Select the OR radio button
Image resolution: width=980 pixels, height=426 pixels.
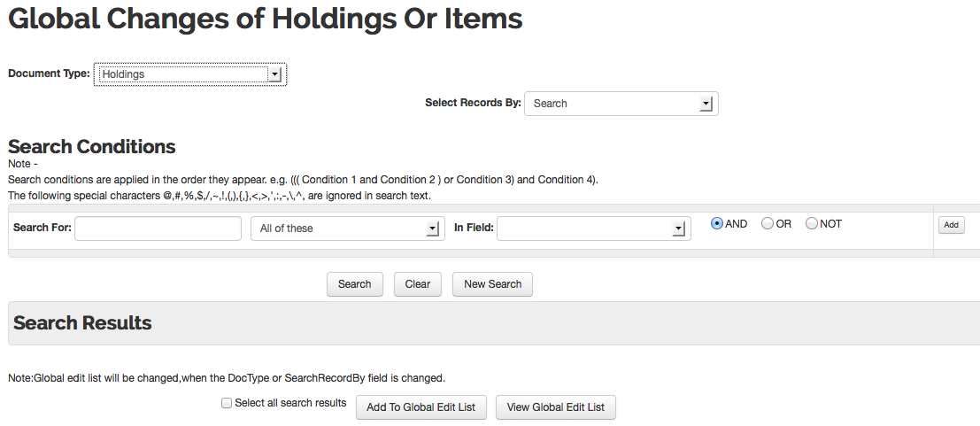point(768,223)
